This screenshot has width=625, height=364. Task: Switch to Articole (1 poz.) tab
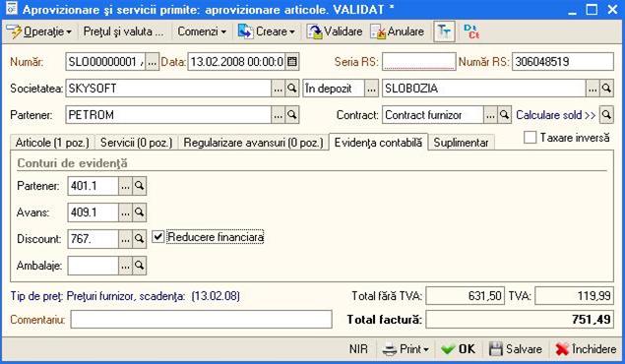coord(52,143)
